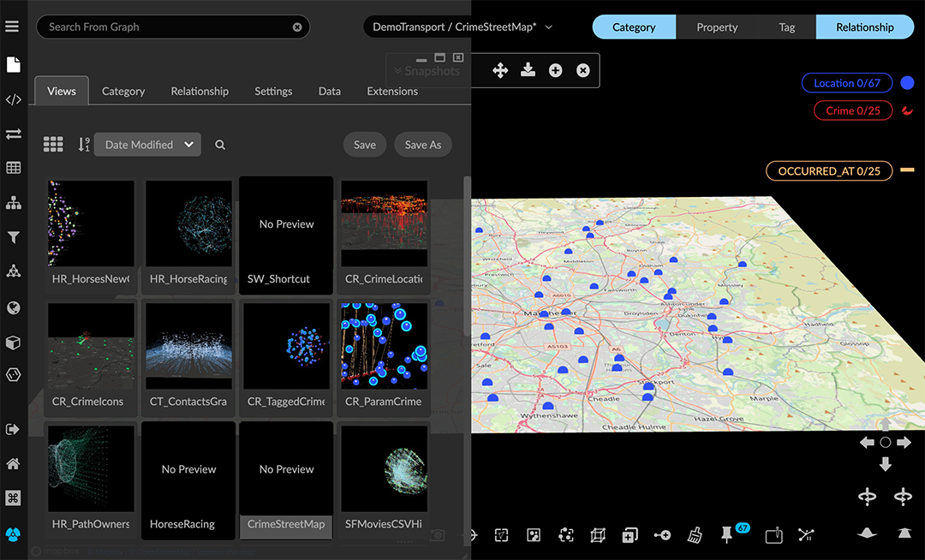Image resolution: width=925 pixels, height=560 pixels.
Task: Click the blue Location color dot
Action: pyautogui.click(x=907, y=83)
